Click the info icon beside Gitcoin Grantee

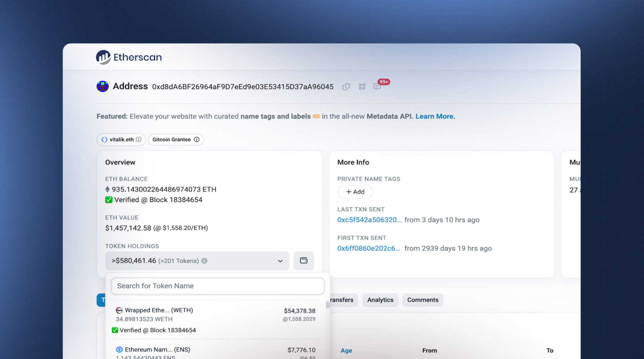point(197,139)
